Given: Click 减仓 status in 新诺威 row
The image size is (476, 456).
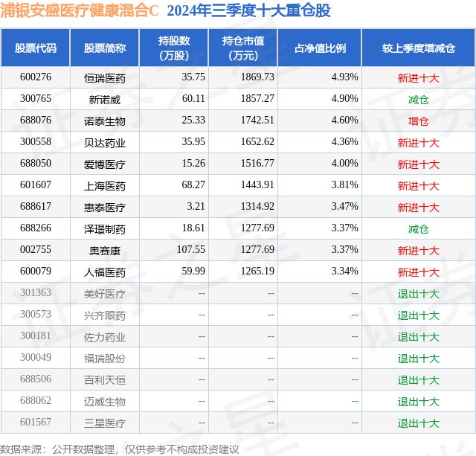Looking at the screenshot, I should [x=419, y=100].
